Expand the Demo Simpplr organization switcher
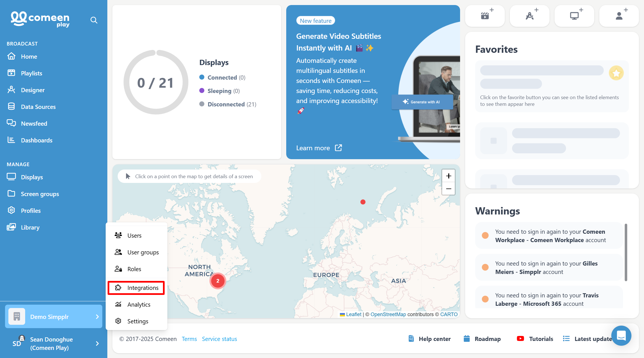The height and width of the screenshot is (358, 644). tap(54, 316)
